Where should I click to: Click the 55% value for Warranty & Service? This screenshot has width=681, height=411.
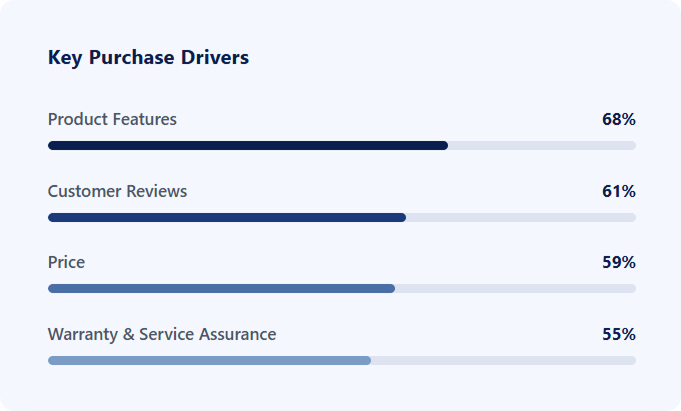[618, 334]
